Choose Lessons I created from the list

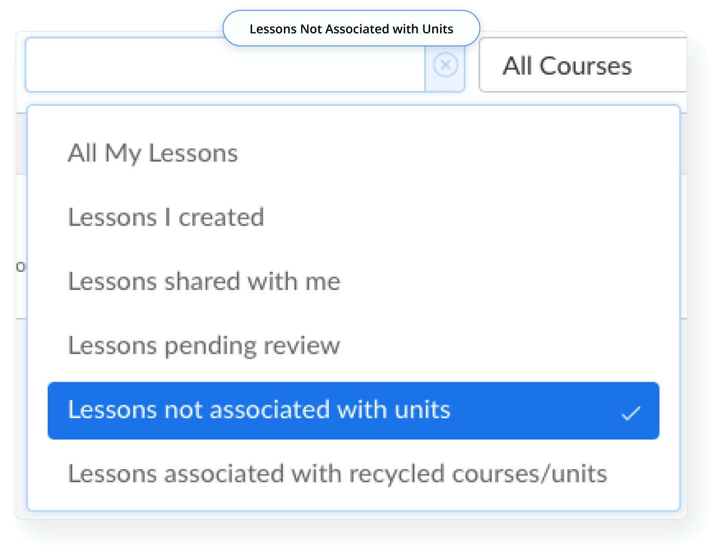[x=166, y=217]
